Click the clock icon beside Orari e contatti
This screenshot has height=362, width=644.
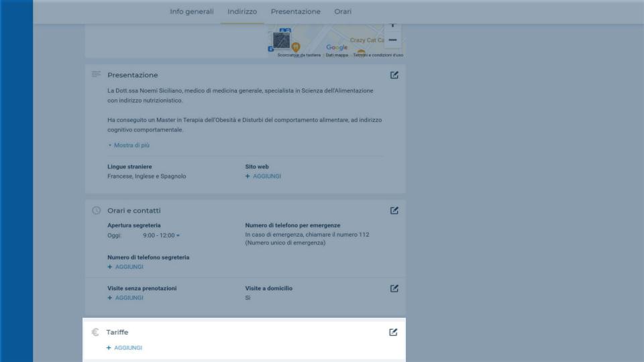(x=96, y=210)
